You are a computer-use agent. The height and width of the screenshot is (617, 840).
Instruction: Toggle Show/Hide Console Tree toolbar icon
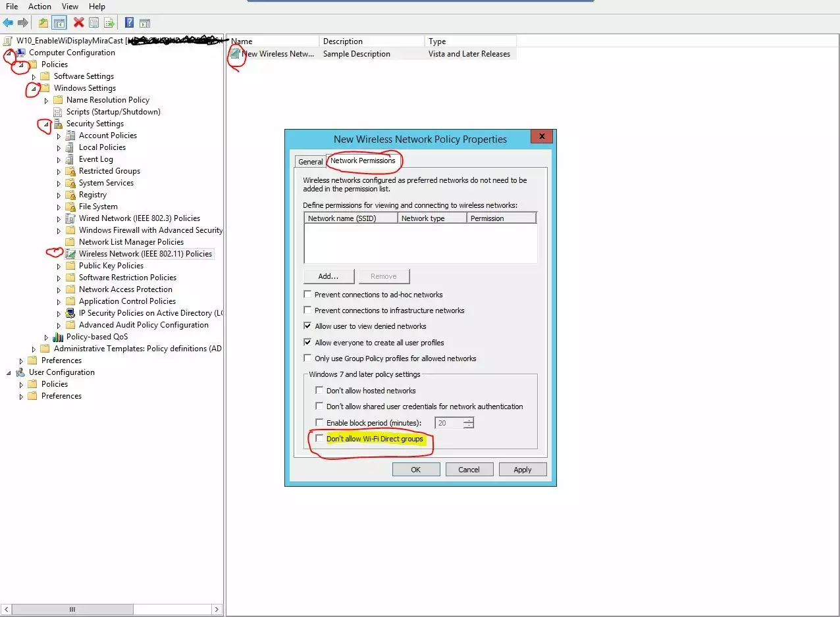tap(59, 23)
